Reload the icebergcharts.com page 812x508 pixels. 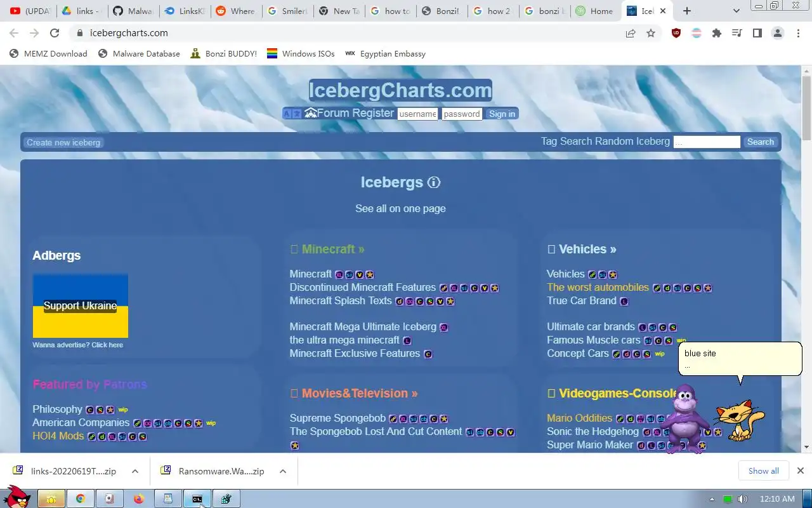point(55,33)
